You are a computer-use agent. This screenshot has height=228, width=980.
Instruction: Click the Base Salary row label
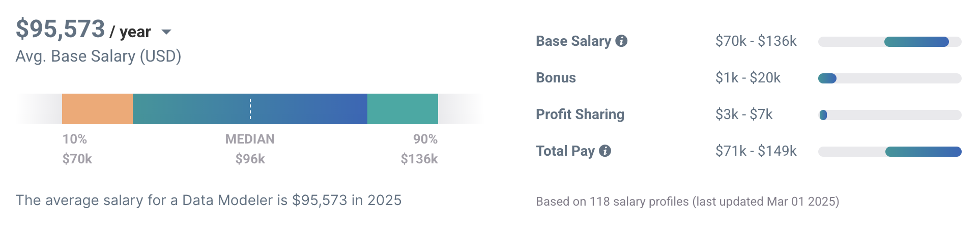point(573,41)
